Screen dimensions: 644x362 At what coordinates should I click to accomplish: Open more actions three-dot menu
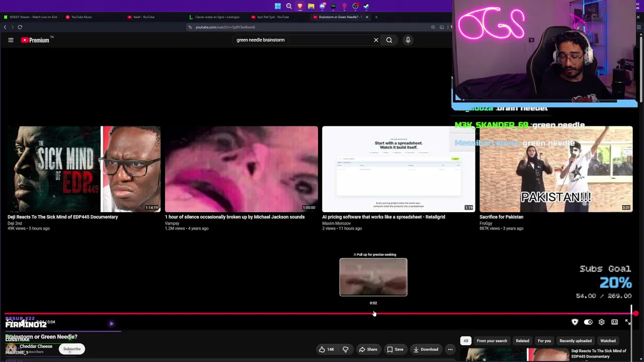click(x=450, y=349)
